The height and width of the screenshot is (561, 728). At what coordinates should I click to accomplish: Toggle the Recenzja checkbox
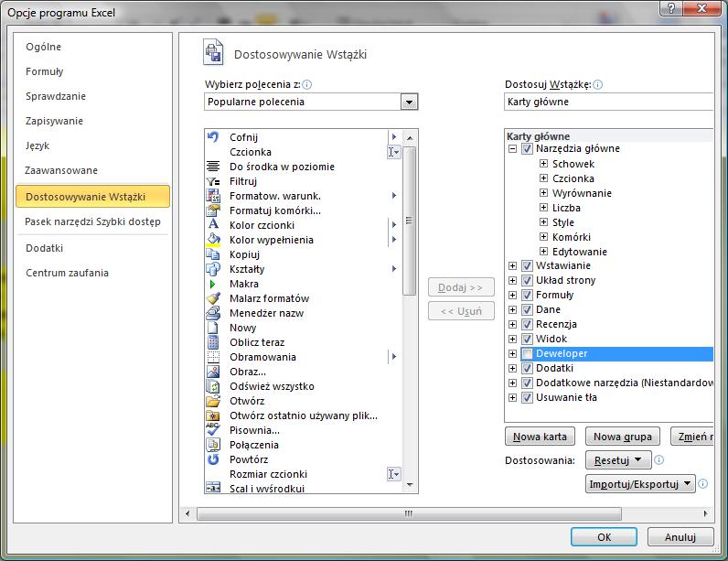(527, 324)
